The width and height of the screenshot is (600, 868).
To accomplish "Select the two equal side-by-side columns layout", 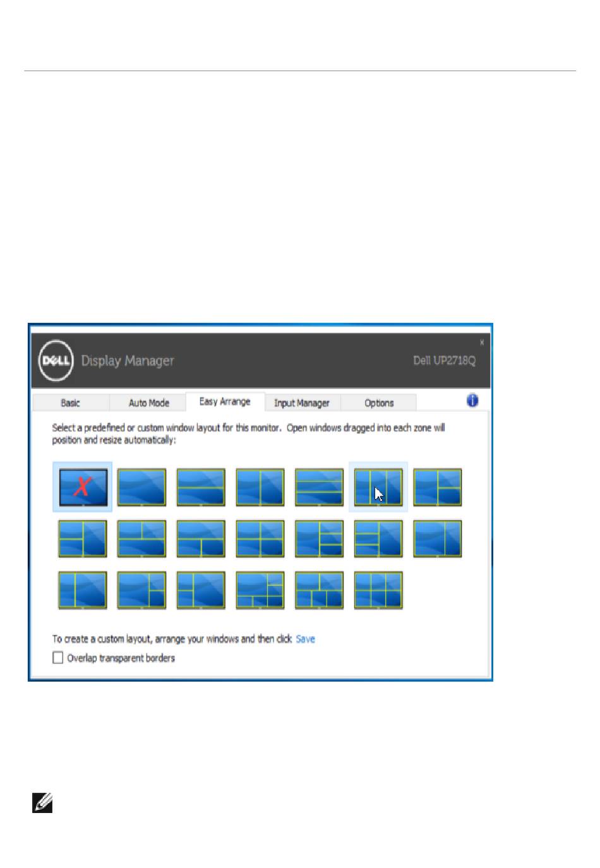I will (x=260, y=486).
